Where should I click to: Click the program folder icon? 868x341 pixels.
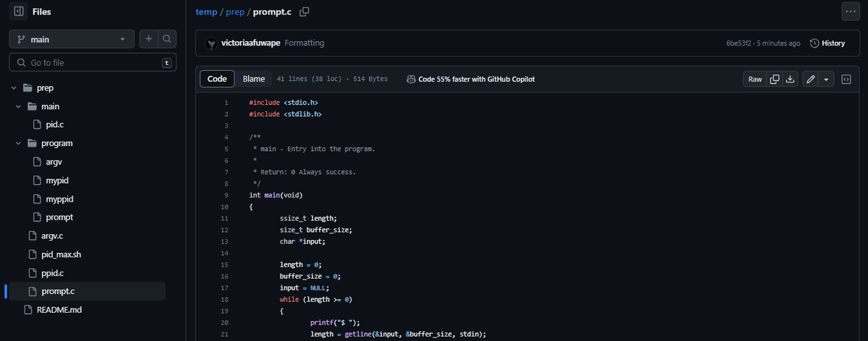[33, 143]
